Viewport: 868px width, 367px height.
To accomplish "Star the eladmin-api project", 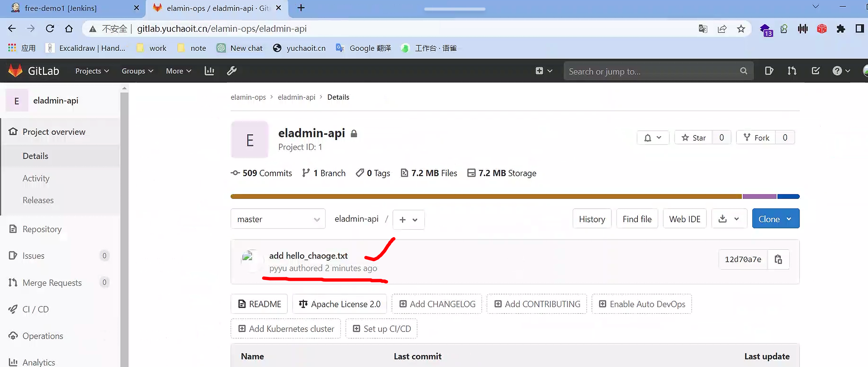I will 693,138.
